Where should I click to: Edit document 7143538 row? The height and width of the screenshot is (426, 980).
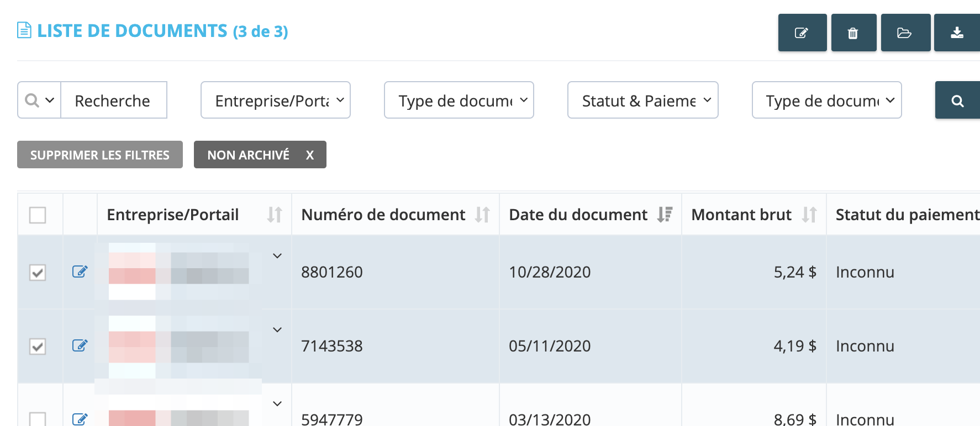click(80, 345)
